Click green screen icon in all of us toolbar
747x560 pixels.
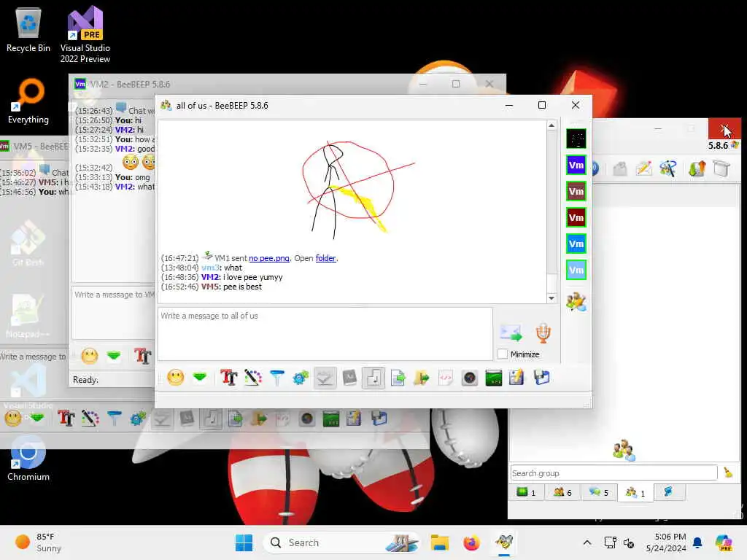click(494, 378)
